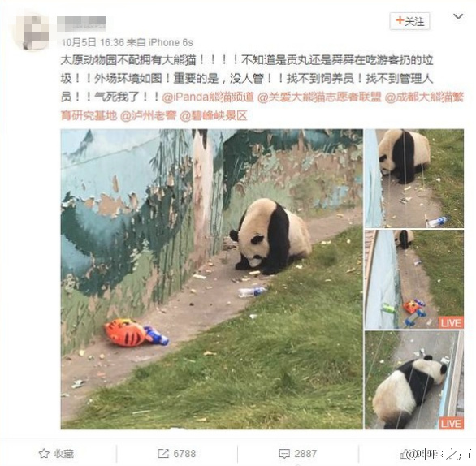Open the top right panda thumbnail

tap(414, 179)
